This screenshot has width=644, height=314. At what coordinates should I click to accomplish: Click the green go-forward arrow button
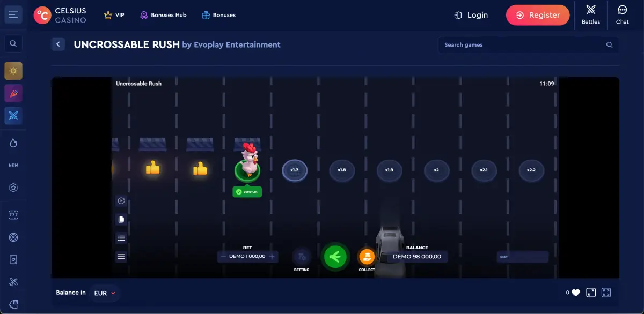coord(335,257)
